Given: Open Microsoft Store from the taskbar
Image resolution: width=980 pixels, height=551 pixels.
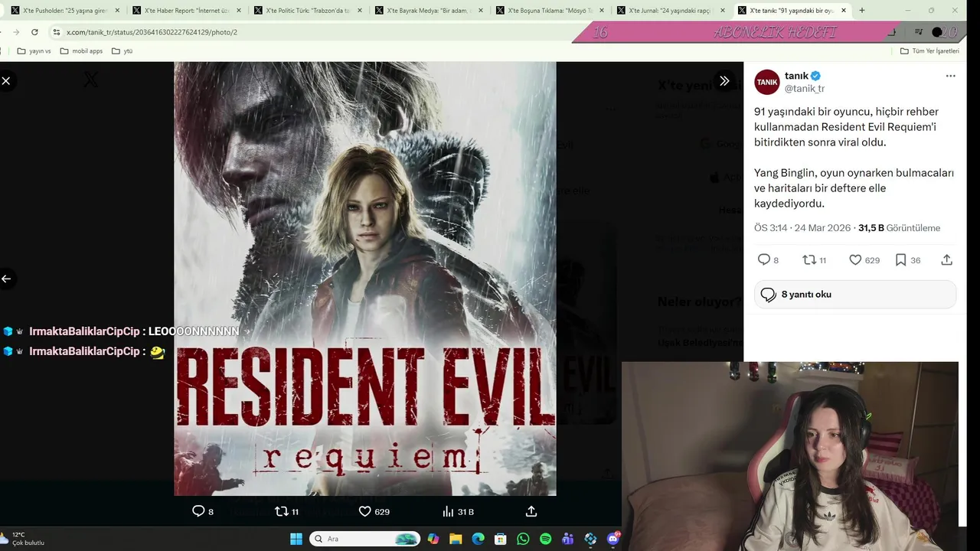Looking at the screenshot, I should [x=500, y=539].
